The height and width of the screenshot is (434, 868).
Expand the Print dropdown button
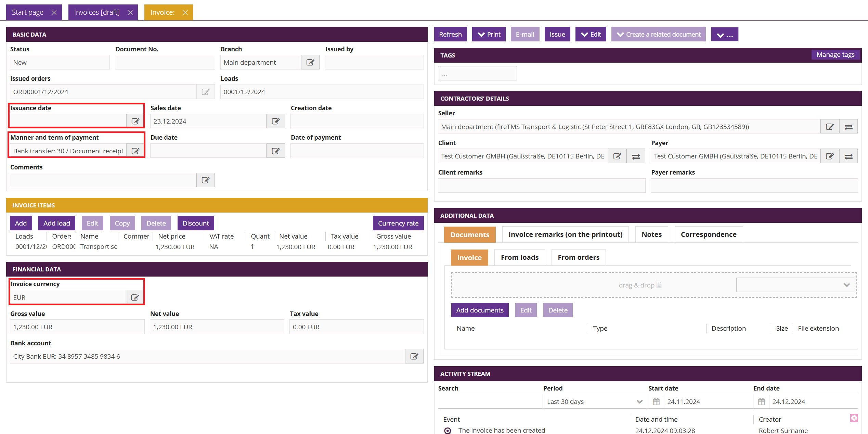pos(489,35)
